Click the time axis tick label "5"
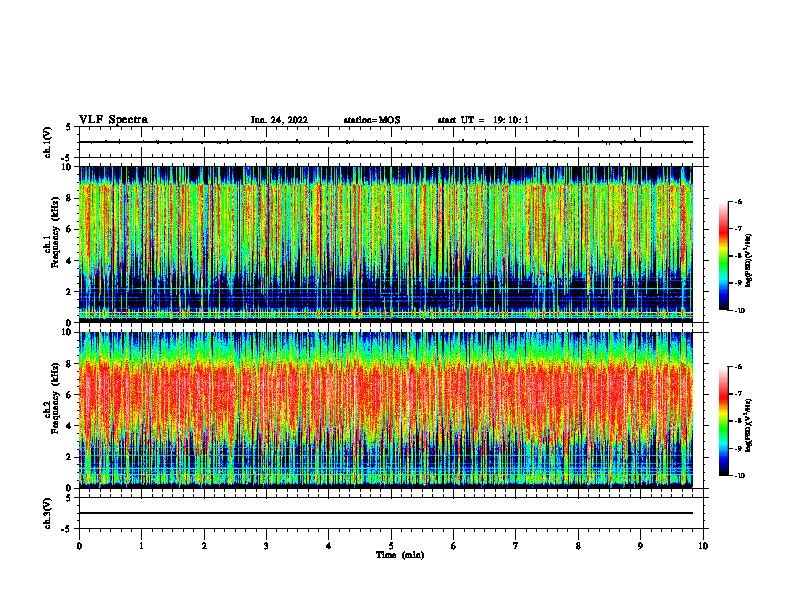This screenshot has width=792, height=612. coord(391,546)
